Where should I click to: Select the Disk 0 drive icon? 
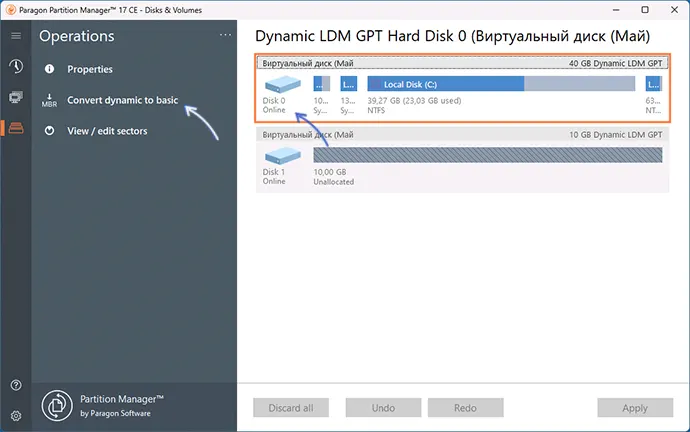coord(283,84)
